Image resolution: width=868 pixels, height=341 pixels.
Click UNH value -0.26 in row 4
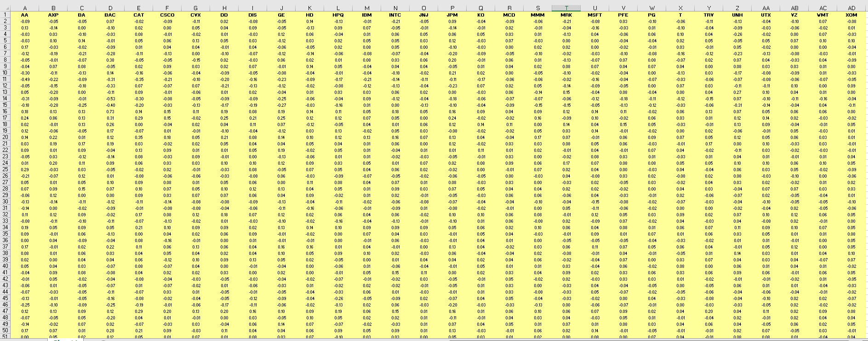[x=737, y=34]
